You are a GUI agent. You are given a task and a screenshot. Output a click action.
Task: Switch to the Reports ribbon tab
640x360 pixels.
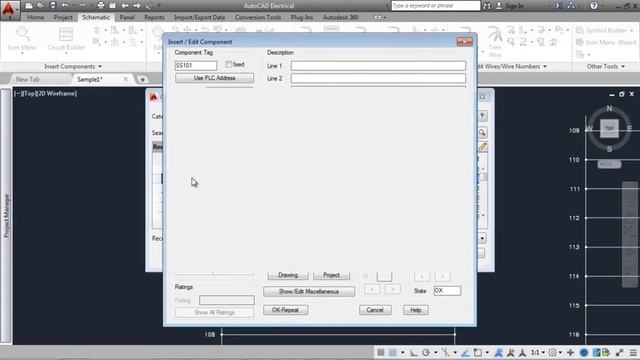pyautogui.click(x=154, y=18)
